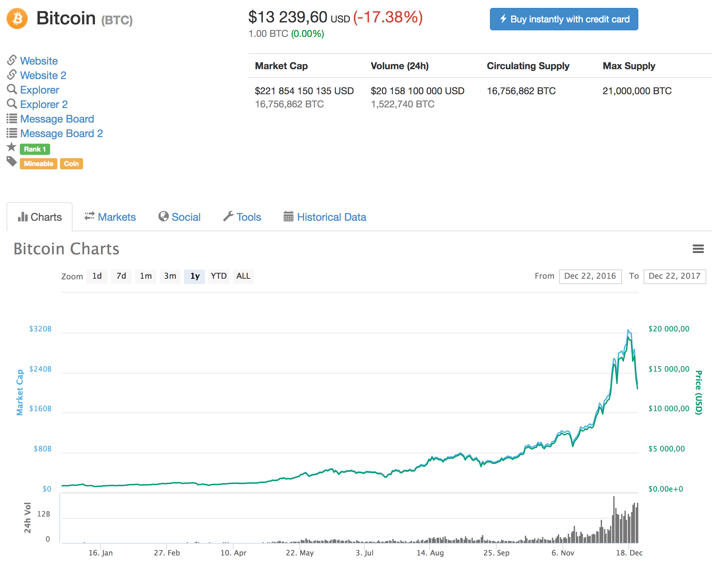Click the To date field
Image resolution: width=728 pixels, height=568 pixels.
[x=675, y=276]
